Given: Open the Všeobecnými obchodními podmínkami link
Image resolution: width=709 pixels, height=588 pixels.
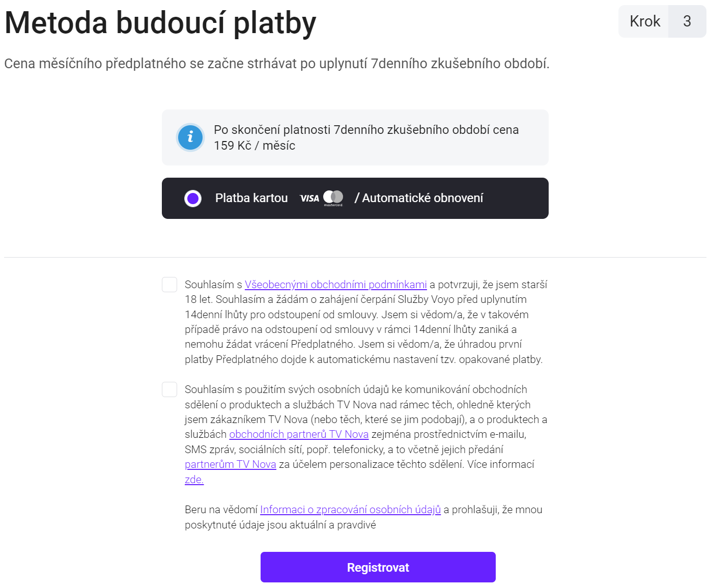Looking at the screenshot, I should coord(335,285).
